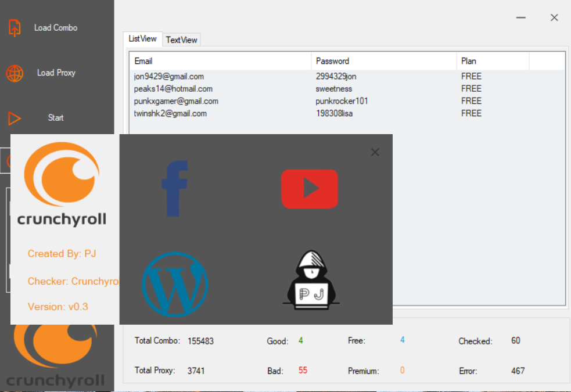Click the Email column header
The image size is (571, 392).
(220, 61)
